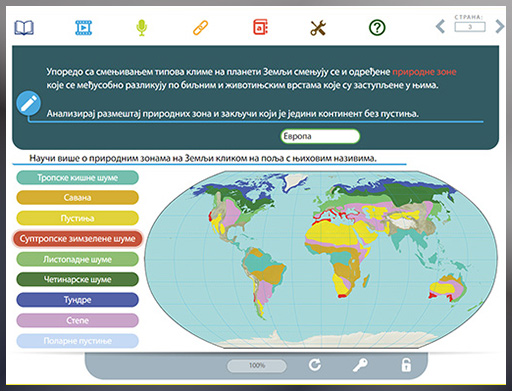Open help with the question mark icon
Image resolution: width=512 pixels, height=391 pixels.
point(377,28)
